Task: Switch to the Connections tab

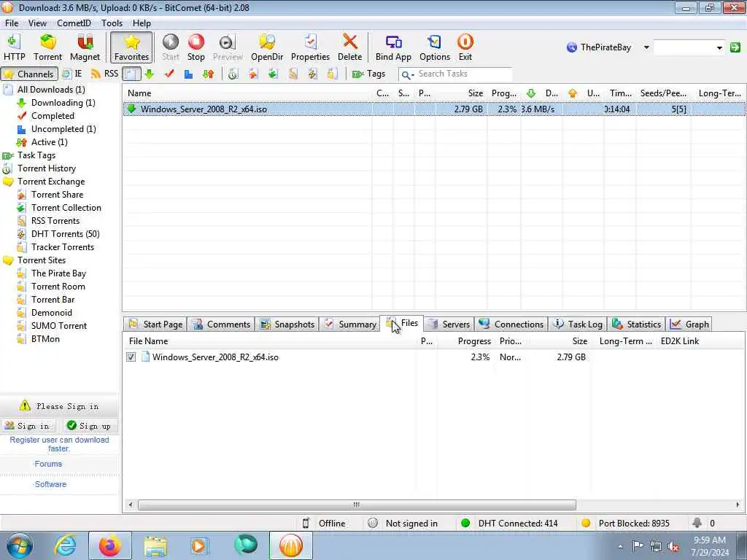Action: 511,324
